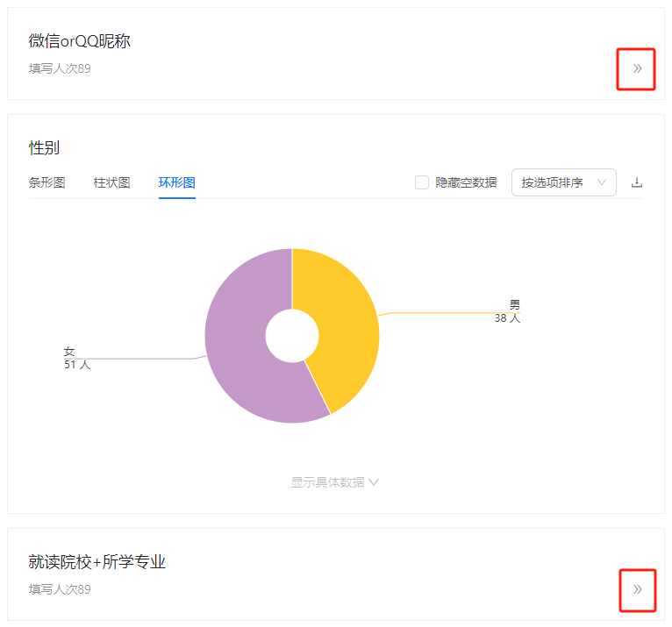This screenshot has height=627, width=672.
Task: Click the 女 51 人 chart label
Action: (x=77, y=358)
